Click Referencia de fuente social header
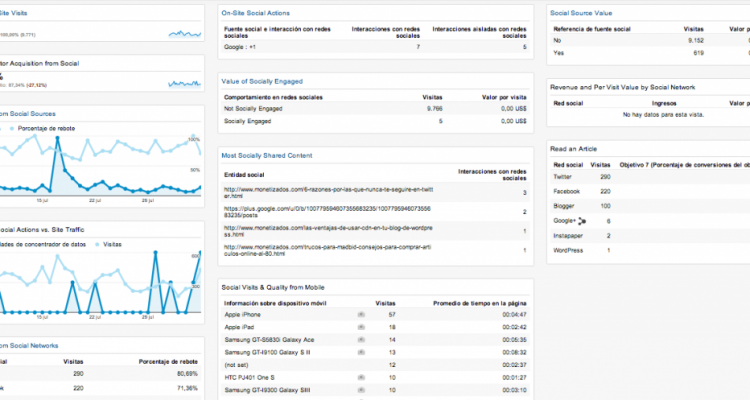 click(x=592, y=29)
